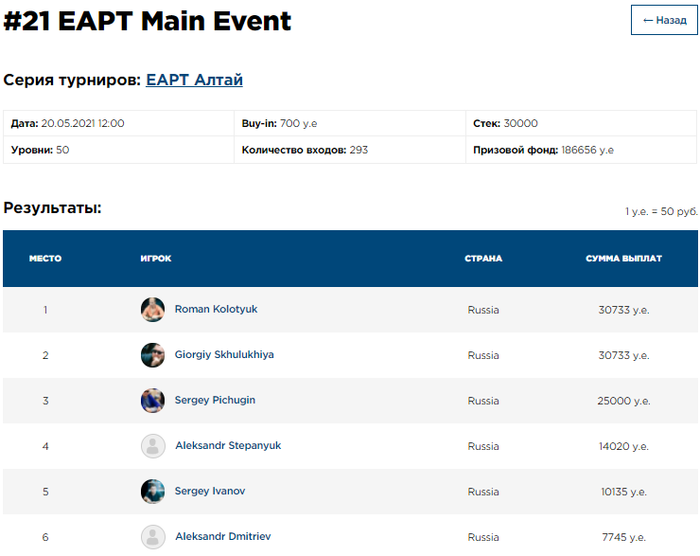The width and height of the screenshot is (700, 556).
Task: Open Aleksandr Dmitriev's name link
Action: (224, 537)
